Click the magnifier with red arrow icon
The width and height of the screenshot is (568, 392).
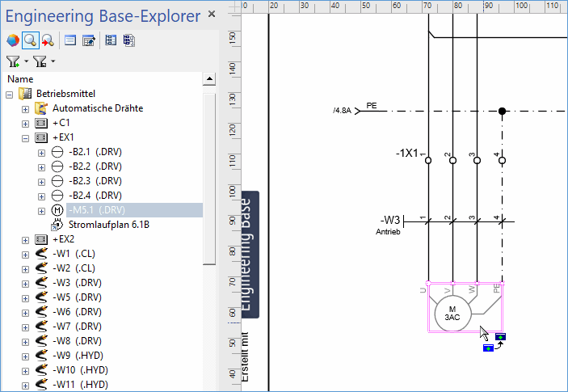[x=47, y=40]
